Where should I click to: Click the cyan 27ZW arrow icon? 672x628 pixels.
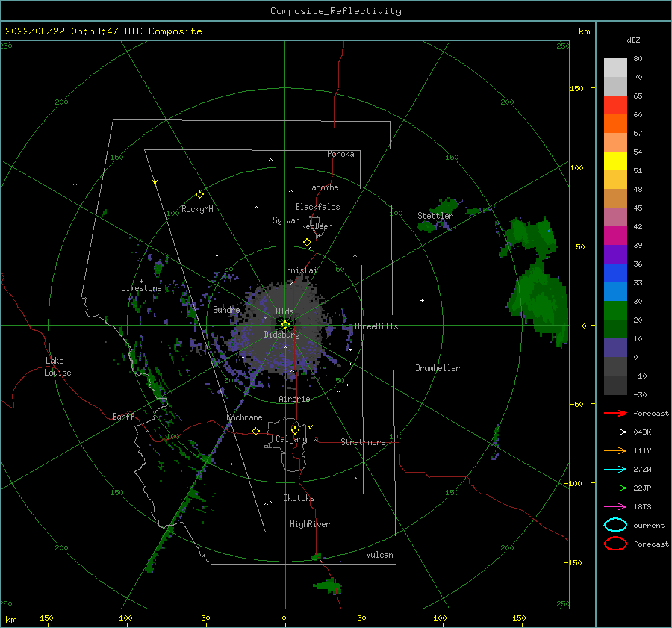(615, 470)
